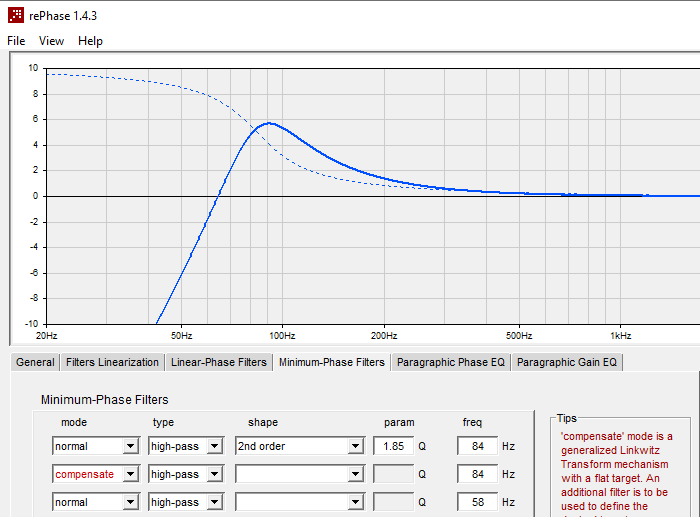This screenshot has height=517, width=700.
Task: Open empty shape dropdown in the compensate row
Action: [355, 474]
